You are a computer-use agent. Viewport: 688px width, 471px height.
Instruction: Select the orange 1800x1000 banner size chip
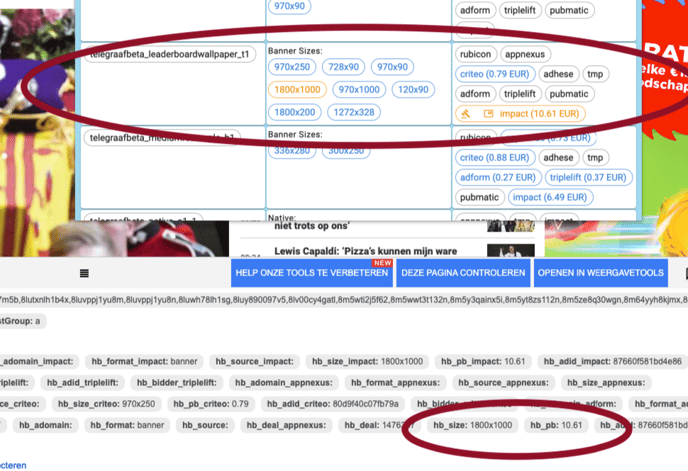[296, 90]
